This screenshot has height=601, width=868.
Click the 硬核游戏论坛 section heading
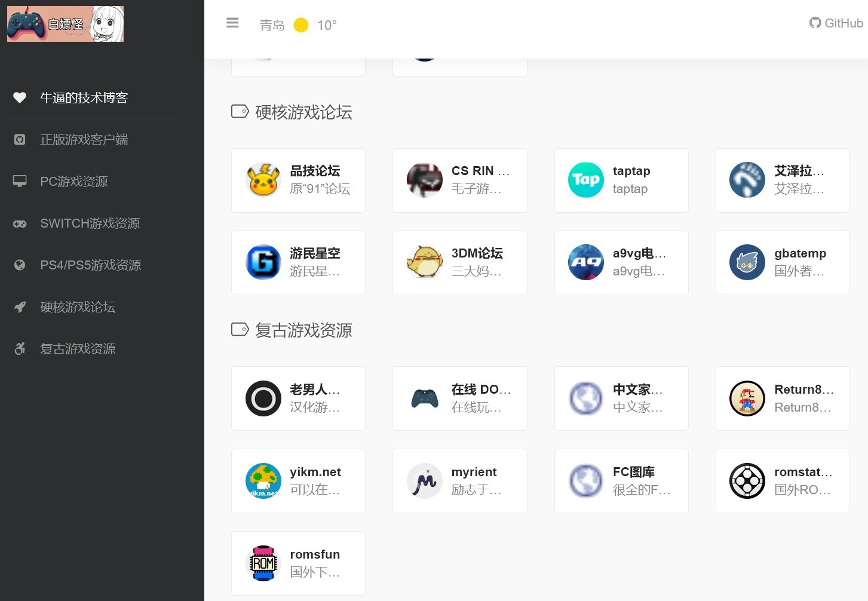[303, 112]
